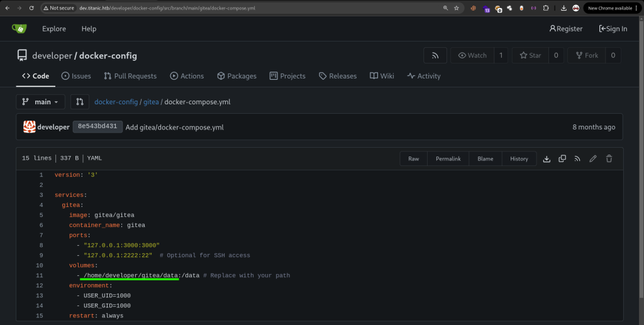
Task: Open Chrome profile avatar
Action: pos(576,8)
